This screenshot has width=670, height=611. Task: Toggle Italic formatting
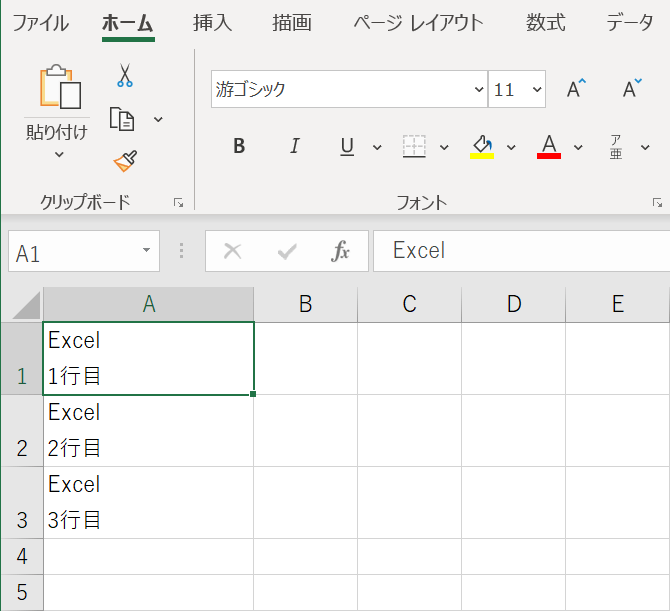tap(294, 146)
